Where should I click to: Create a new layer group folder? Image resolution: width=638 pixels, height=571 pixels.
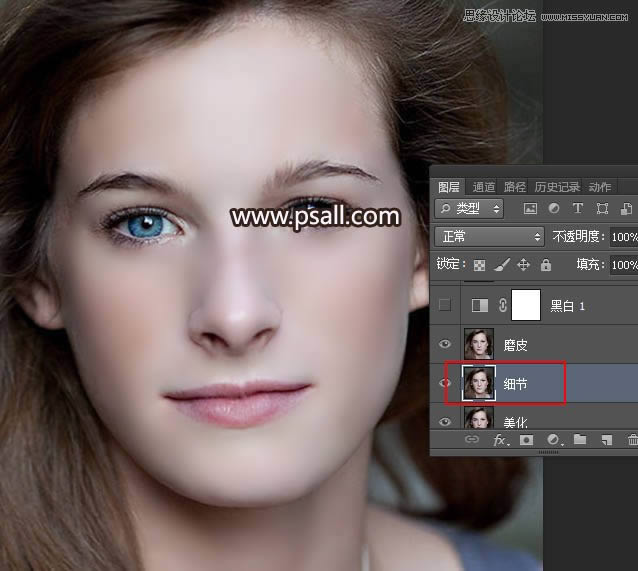tap(579, 440)
